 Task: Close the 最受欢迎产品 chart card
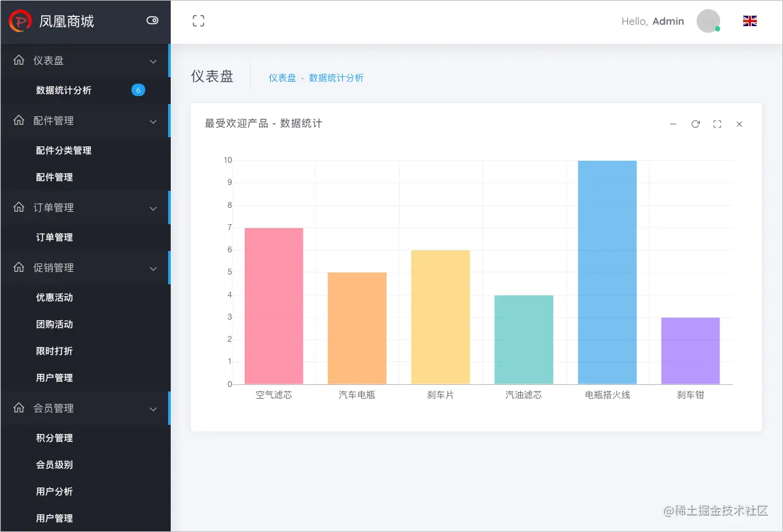[739, 124]
